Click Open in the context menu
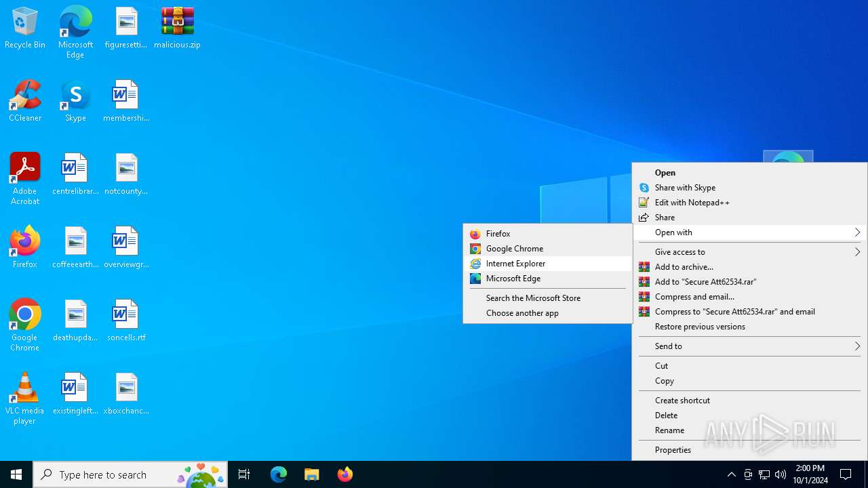The width and height of the screenshot is (868, 488). point(750,173)
